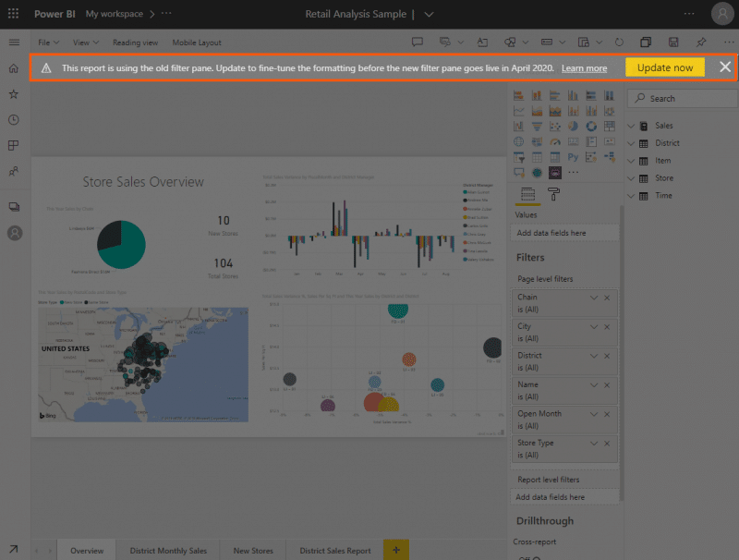The image size is (739, 560).
Task: Select the Map globe visualization icon
Action: click(x=518, y=142)
